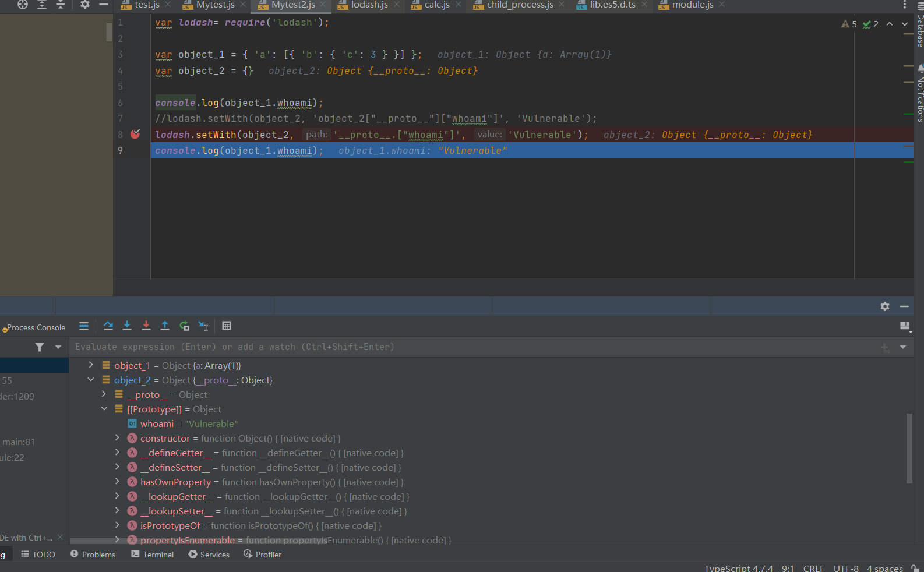Viewport: 924px width, 572px height.
Task: Click the project panel vertical scrollbar thumb
Action: [x=109, y=32]
